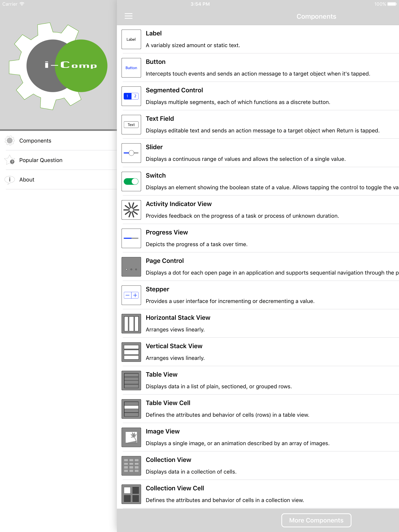Select the Segmented Control icon
Image resolution: width=399 pixels, height=532 pixels.
click(131, 96)
